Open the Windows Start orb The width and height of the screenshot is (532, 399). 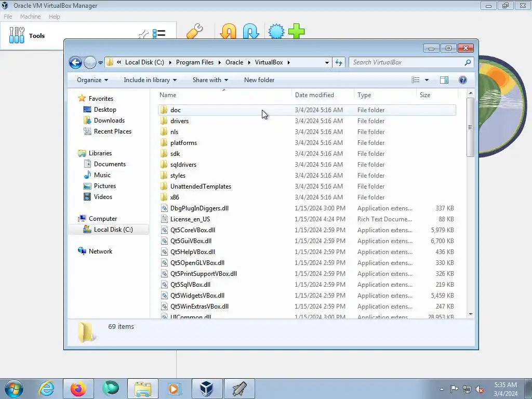[x=14, y=389]
